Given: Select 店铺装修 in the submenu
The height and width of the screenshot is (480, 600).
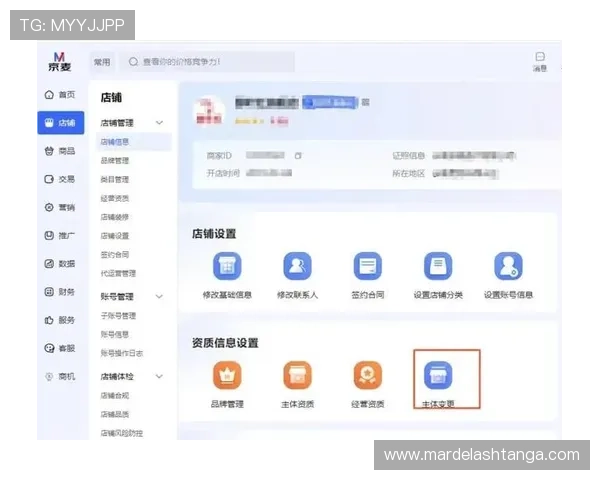Looking at the screenshot, I should tap(115, 217).
